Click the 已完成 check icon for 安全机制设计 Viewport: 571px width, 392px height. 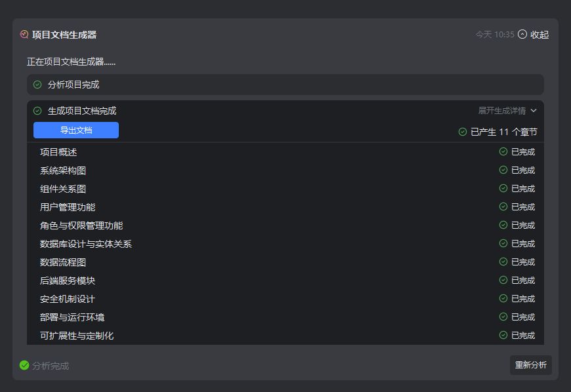(503, 298)
